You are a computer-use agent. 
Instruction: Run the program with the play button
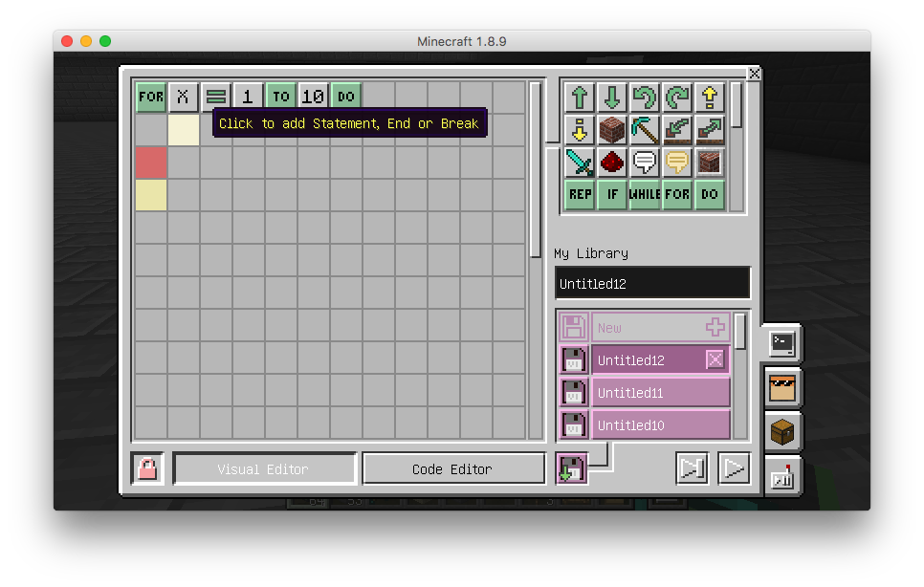(x=734, y=468)
